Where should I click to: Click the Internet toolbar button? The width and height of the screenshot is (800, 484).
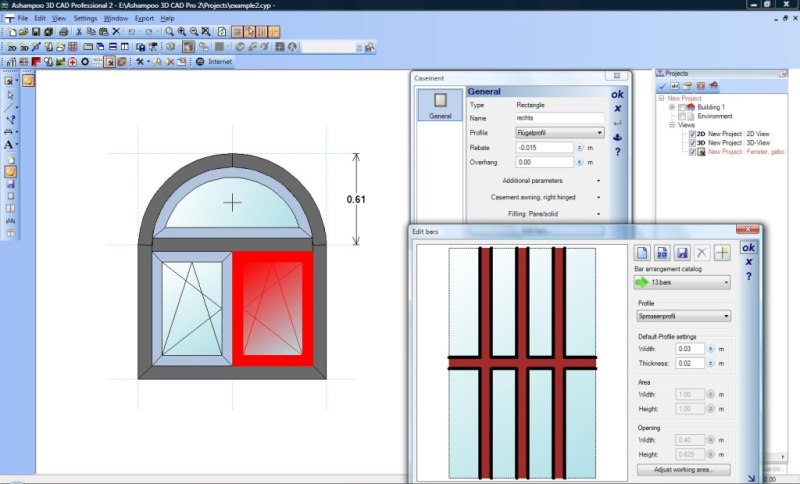214,62
